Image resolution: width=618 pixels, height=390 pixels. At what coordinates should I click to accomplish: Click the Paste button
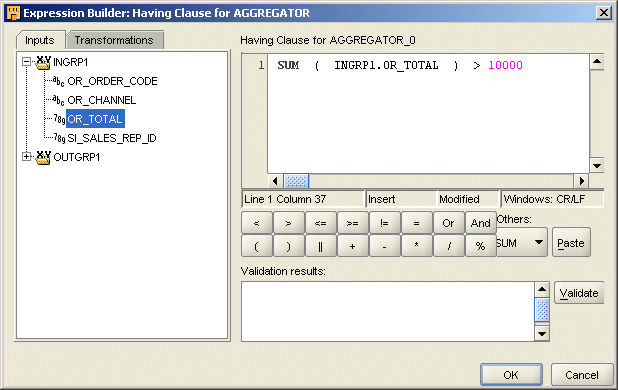[571, 243]
